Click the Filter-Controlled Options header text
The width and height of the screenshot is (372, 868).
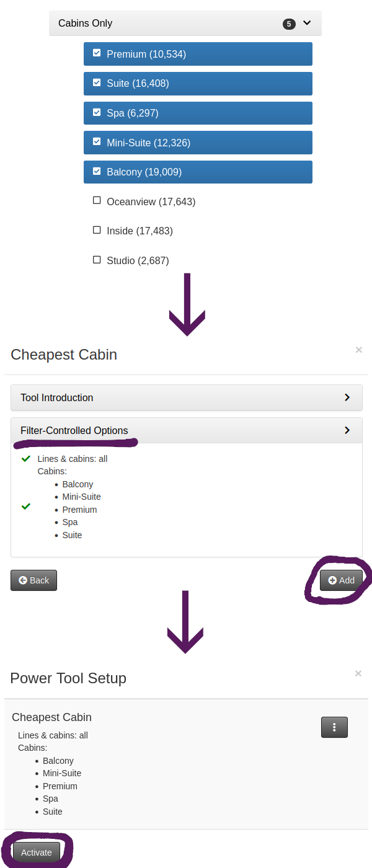pyautogui.click(x=74, y=430)
